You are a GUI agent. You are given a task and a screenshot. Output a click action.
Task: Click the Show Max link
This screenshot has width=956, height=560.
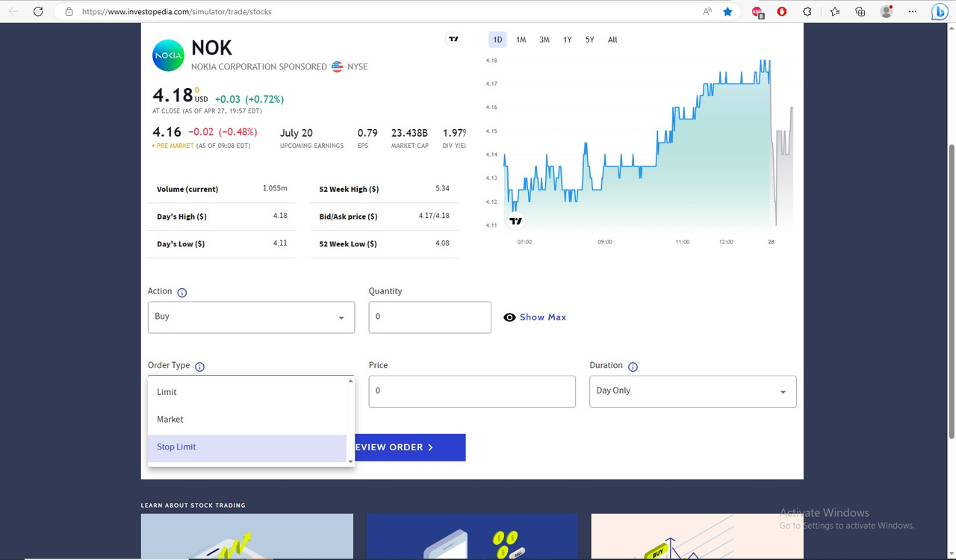tap(543, 317)
